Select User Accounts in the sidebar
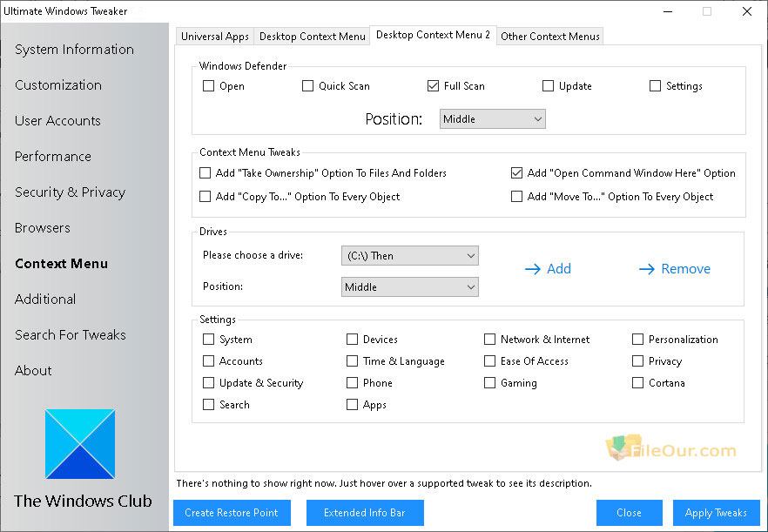 57,121
